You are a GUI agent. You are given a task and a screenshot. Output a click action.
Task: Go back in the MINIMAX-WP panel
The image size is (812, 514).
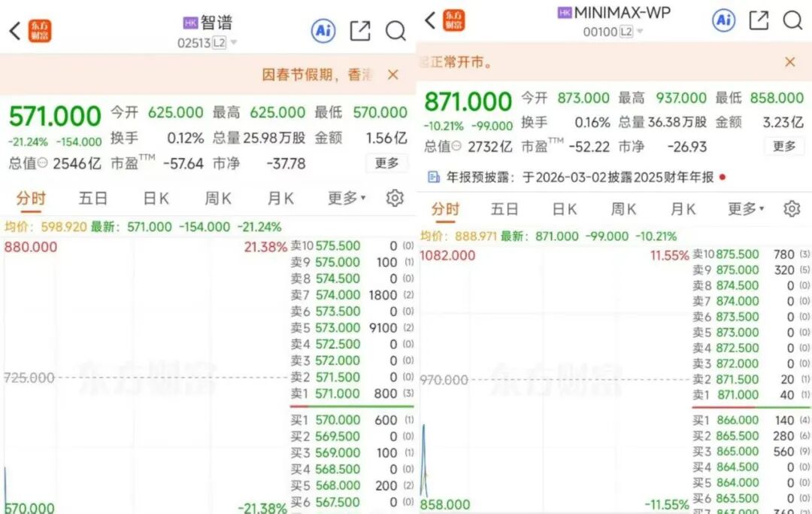click(x=430, y=20)
